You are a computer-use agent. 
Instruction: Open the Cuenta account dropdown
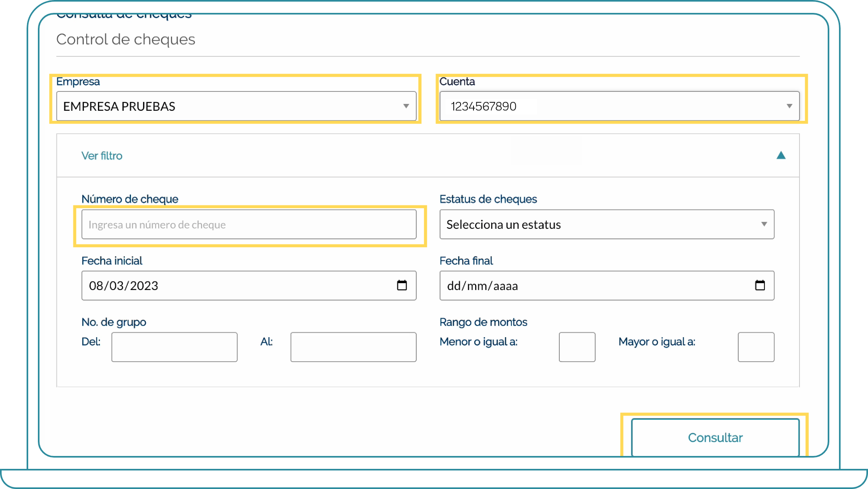tap(619, 106)
